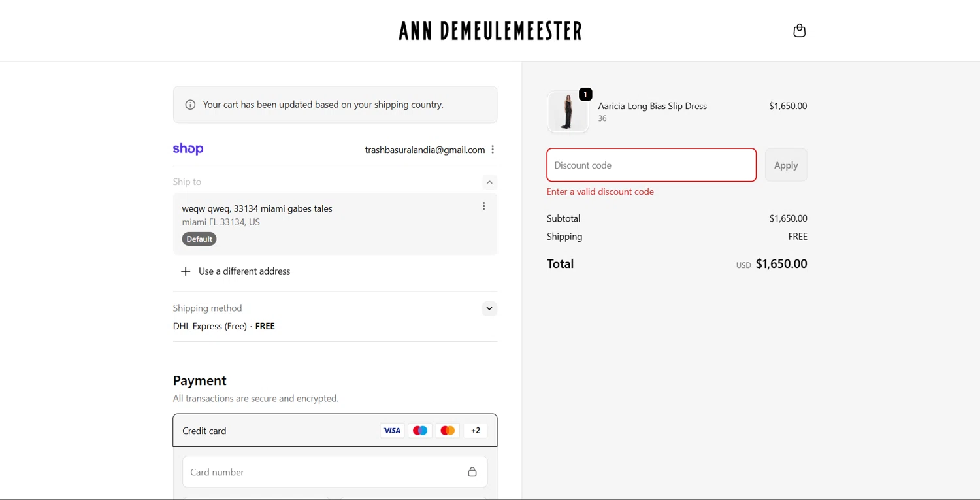Screen dimensions: 980x500
Task: Focus the Discount code field
Action: click(x=651, y=165)
